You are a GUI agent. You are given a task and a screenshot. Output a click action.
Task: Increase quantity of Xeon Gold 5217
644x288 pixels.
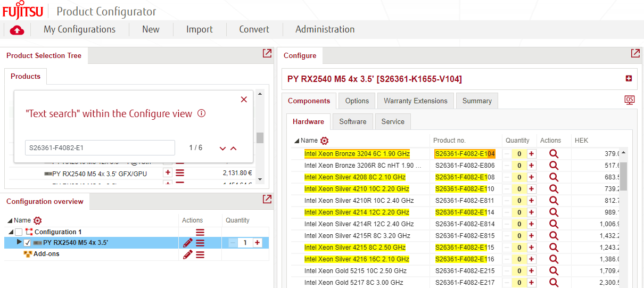pos(531,282)
